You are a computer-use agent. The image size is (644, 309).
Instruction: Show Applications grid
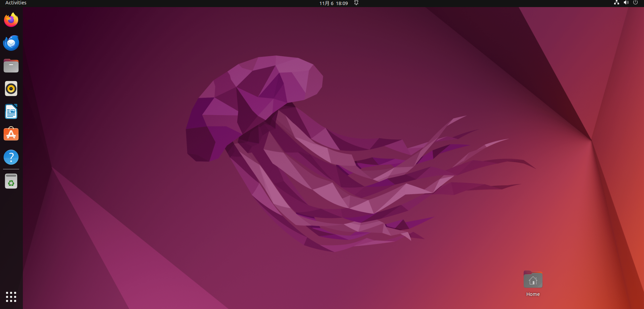coord(11,297)
